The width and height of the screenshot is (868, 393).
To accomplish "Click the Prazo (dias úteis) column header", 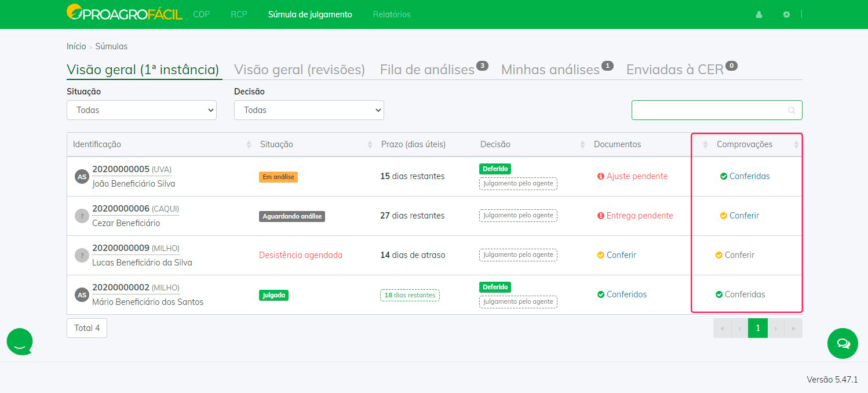I will (x=413, y=144).
